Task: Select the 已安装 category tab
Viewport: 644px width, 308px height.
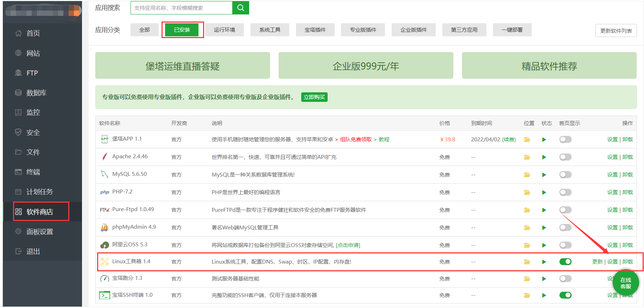Action: click(182, 30)
